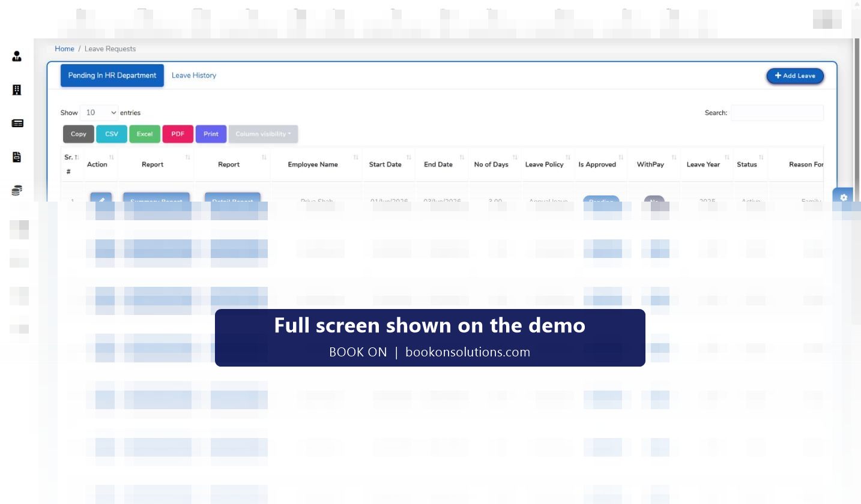Sort by the Status column header

751,164
